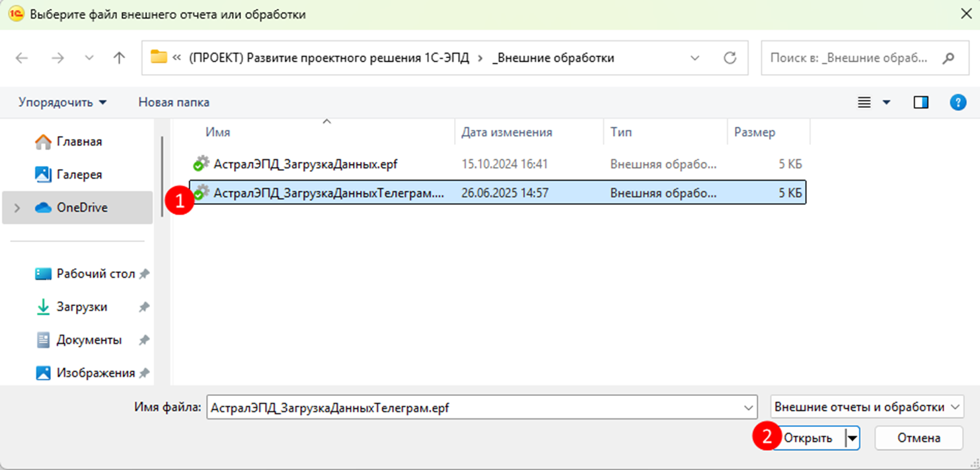Click the Открыть button
980x470 pixels.
[x=808, y=438]
